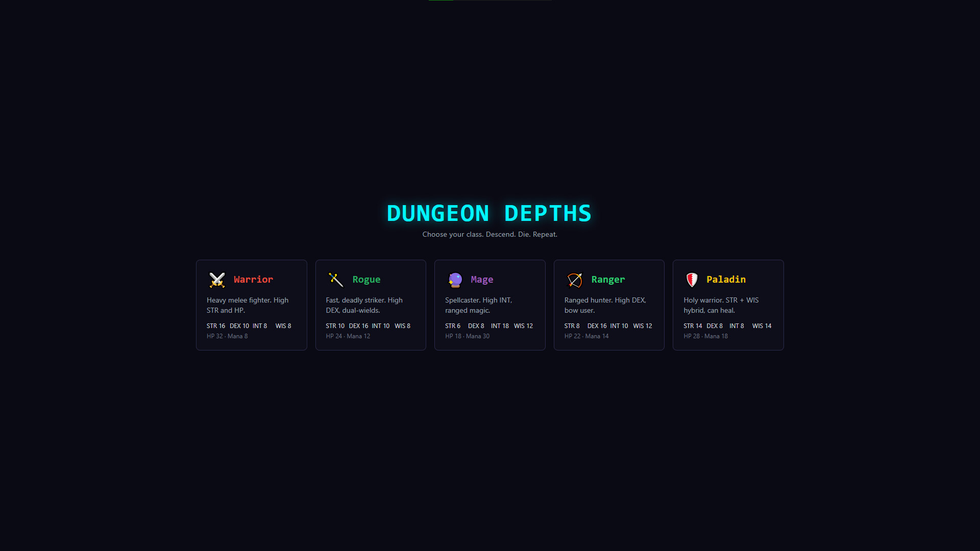The image size is (980, 551).
Task: Click the 'Holy warrior' description
Action: 721,305
